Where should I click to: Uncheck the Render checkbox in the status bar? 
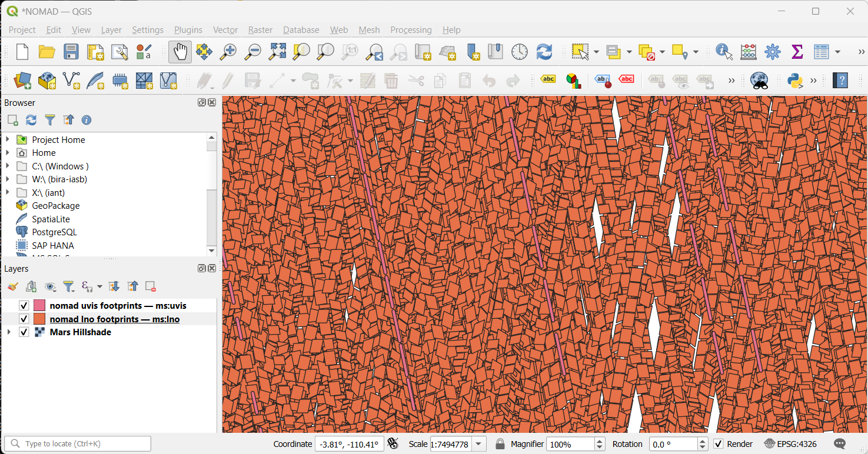point(719,444)
